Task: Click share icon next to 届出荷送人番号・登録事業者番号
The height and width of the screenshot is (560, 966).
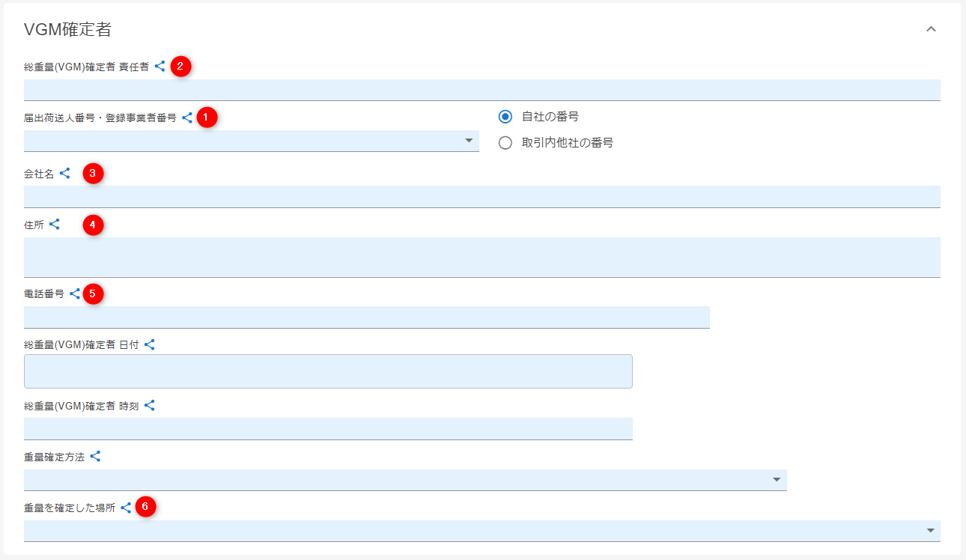Action: (x=187, y=118)
